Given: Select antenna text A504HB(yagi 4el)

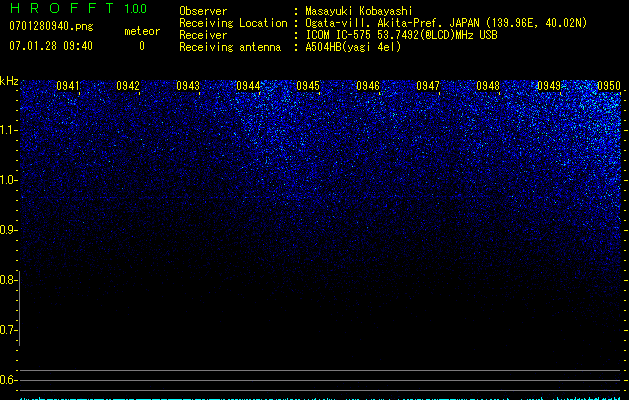Looking at the screenshot, I should (x=353, y=47).
